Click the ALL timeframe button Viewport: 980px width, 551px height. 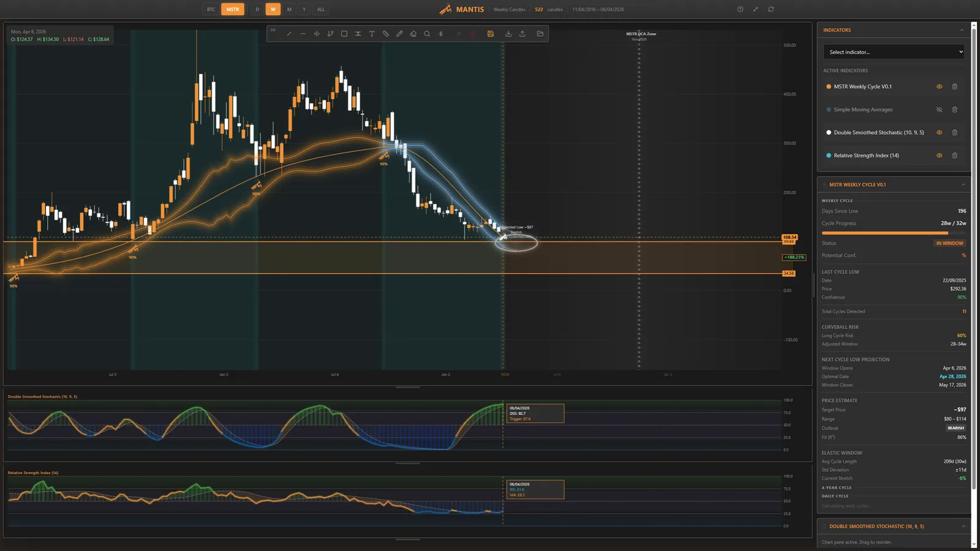click(321, 9)
